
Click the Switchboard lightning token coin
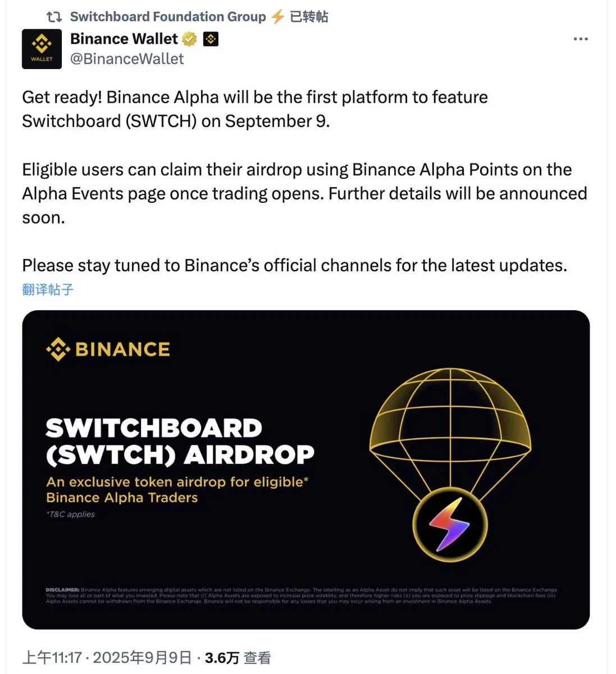coord(450,525)
